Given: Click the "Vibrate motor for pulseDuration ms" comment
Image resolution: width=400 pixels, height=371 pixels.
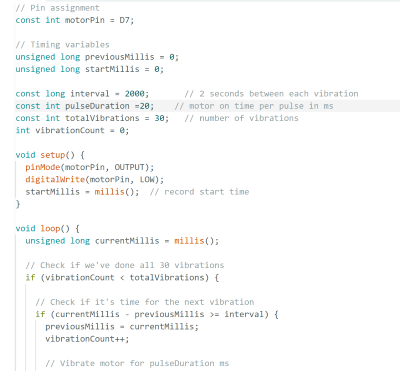Looking at the screenshot, I should (137, 363).
